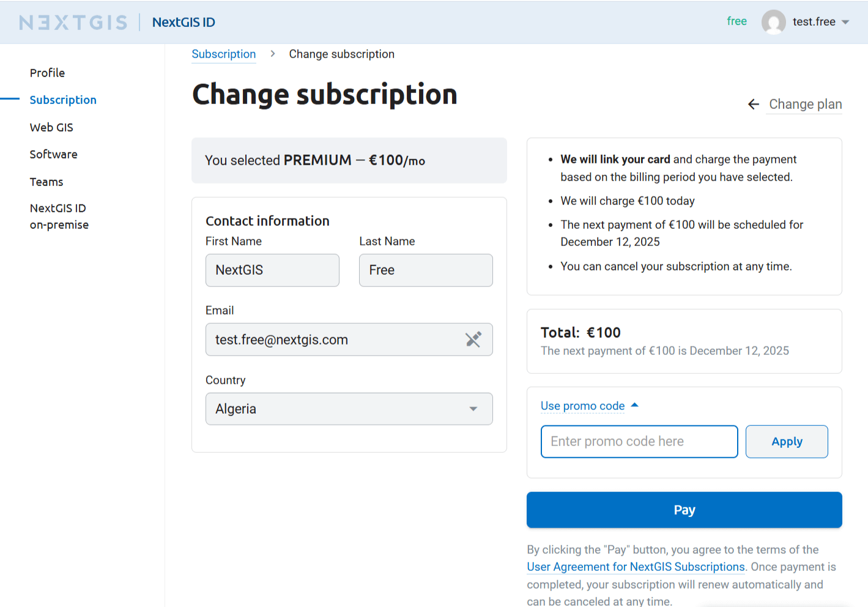Image resolution: width=868 pixels, height=607 pixels.
Task: Click the back arrow beside Change plan
Action: (x=753, y=105)
